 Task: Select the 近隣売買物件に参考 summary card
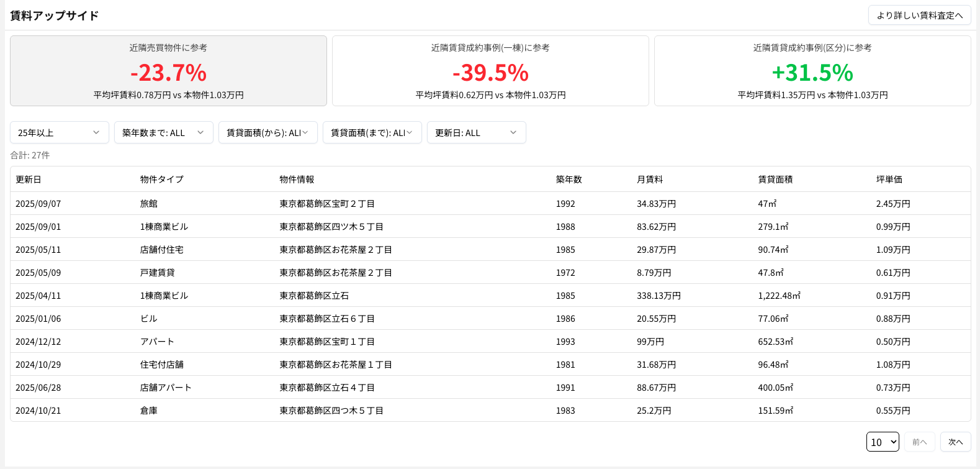point(168,71)
